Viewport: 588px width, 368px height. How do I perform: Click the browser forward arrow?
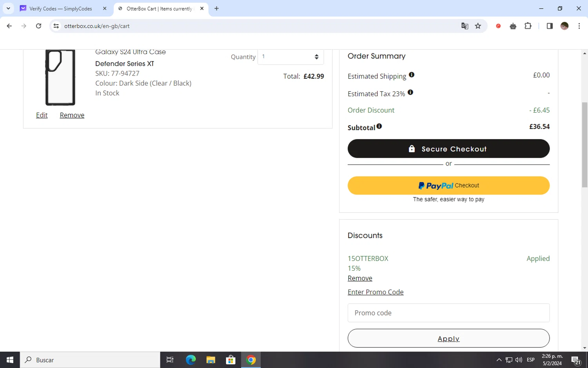(24, 26)
